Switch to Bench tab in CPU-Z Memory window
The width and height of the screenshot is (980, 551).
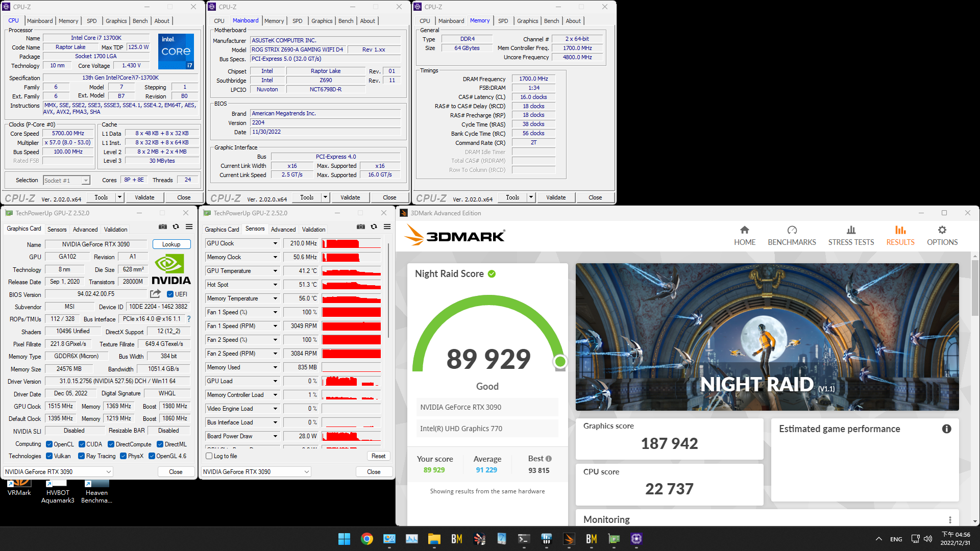pos(551,21)
